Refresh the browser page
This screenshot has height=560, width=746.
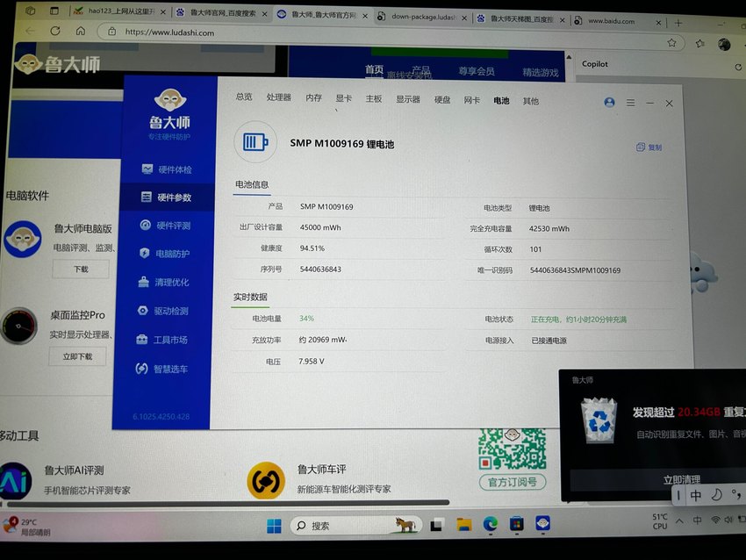[x=55, y=31]
